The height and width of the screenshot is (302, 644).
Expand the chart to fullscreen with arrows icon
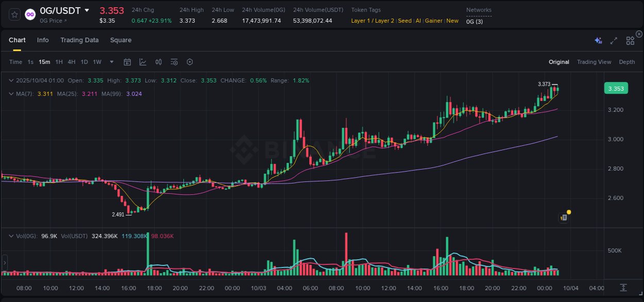(614, 40)
